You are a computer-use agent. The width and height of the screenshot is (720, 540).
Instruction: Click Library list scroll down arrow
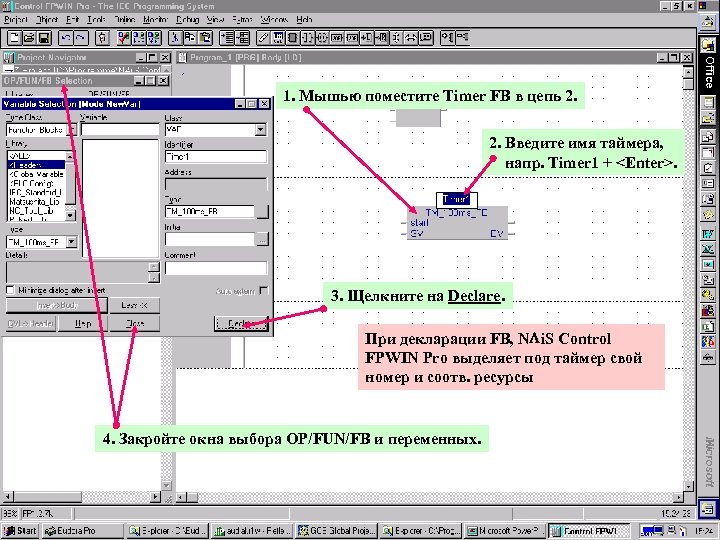coord(70,215)
